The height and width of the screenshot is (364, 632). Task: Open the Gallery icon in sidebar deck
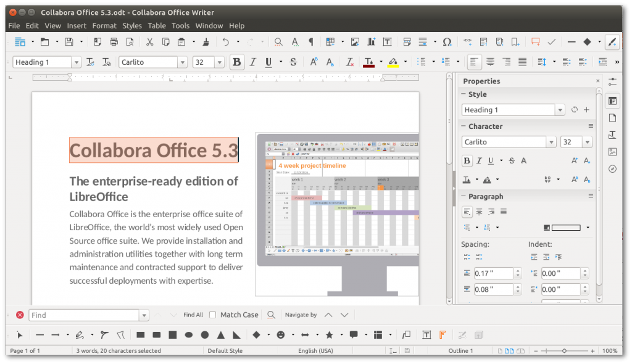point(613,152)
